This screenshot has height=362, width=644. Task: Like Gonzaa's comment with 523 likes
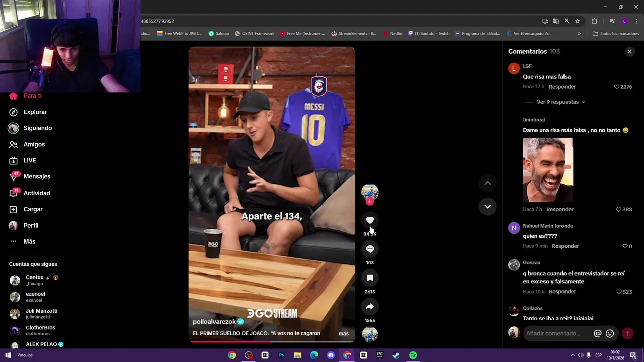(x=619, y=292)
